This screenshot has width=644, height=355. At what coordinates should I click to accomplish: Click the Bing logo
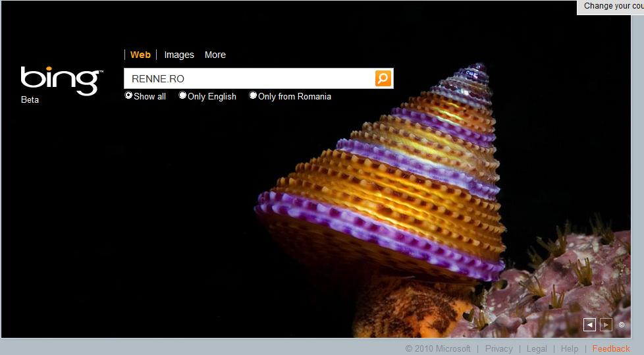point(61,80)
